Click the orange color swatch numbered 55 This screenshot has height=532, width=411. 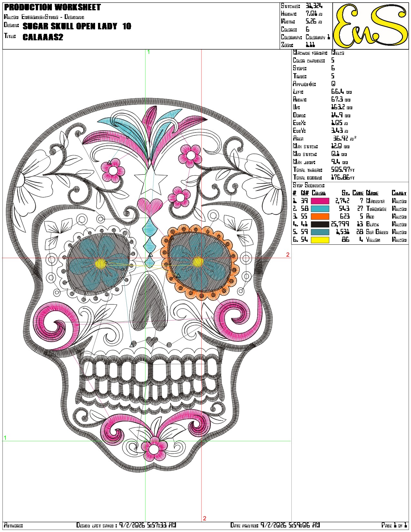click(320, 216)
